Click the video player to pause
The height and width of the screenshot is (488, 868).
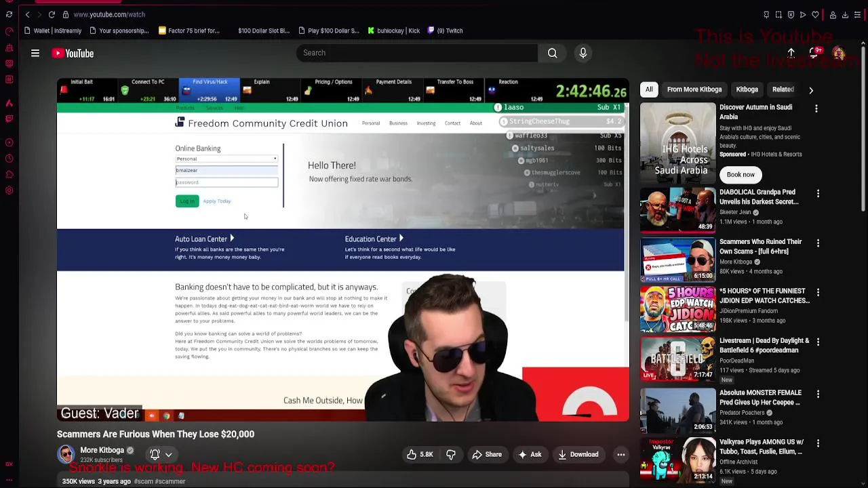click(x=342, y=249)
